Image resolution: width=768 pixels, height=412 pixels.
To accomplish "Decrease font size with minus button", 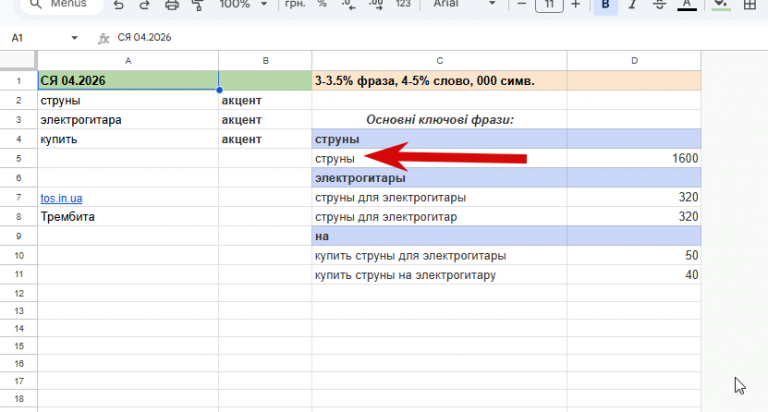I will click(x=522, y=4).
